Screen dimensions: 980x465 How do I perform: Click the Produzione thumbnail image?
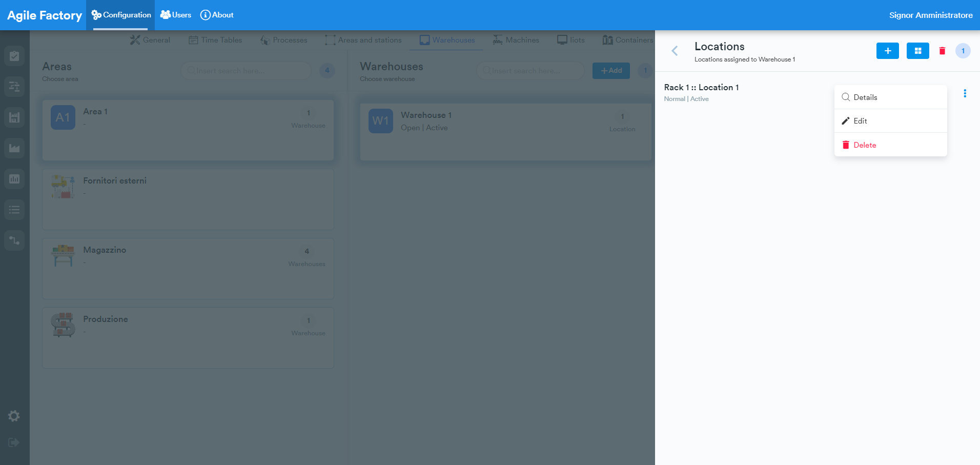pyautogui.click(x=63, y=325)
